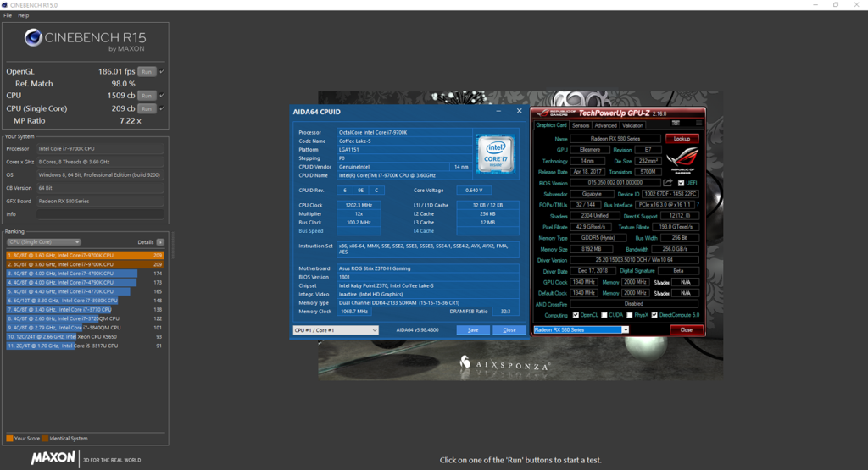Switch to GPU-Z Advanced tab
Viewport: 868px width, 470px height.
tap(605, 125)
